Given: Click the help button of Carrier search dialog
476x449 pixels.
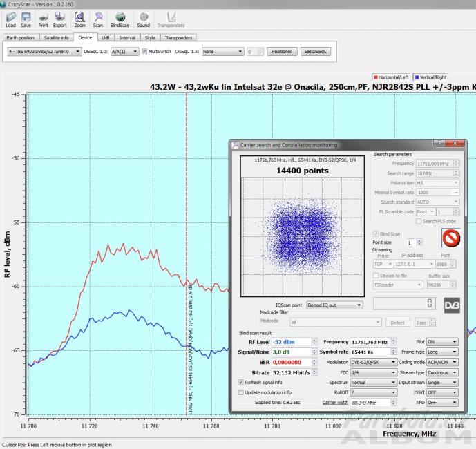Looking at the screenshot, I should pos(439,143).
